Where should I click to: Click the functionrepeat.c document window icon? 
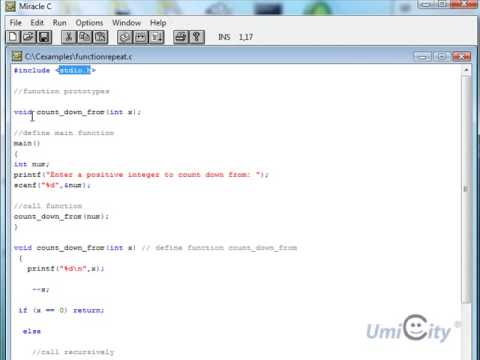coord(17,56)
